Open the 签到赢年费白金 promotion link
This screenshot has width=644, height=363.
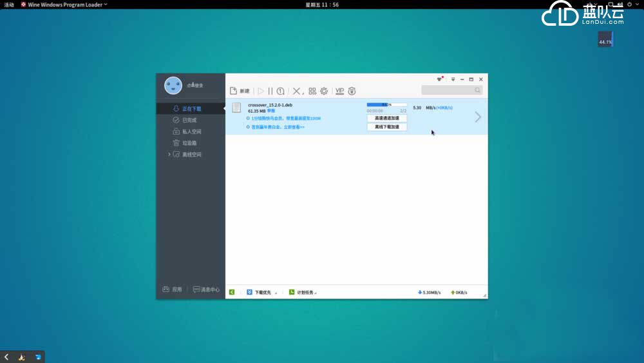pyautogui.click(x=278, y=127)
